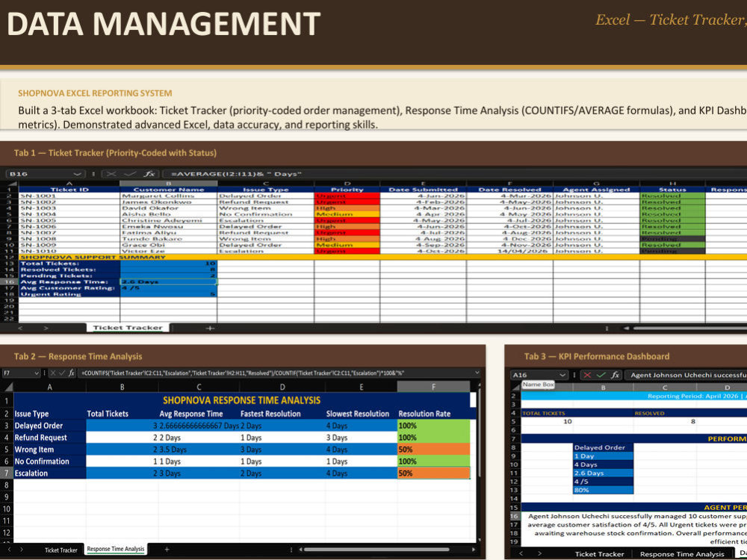Click the KPI Dashboard formula bar with Agent Johnson
This screenshot has width=747, height=560.
click(686, 376)
